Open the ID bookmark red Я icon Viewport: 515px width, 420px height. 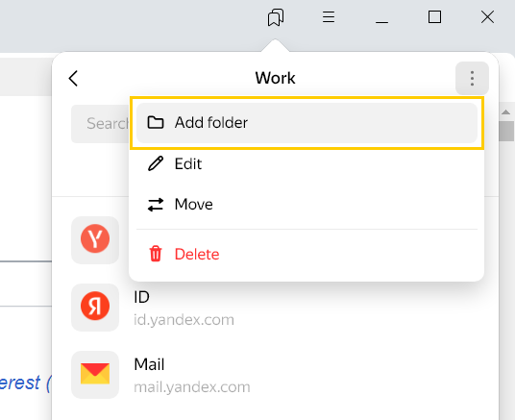[95, 307]
